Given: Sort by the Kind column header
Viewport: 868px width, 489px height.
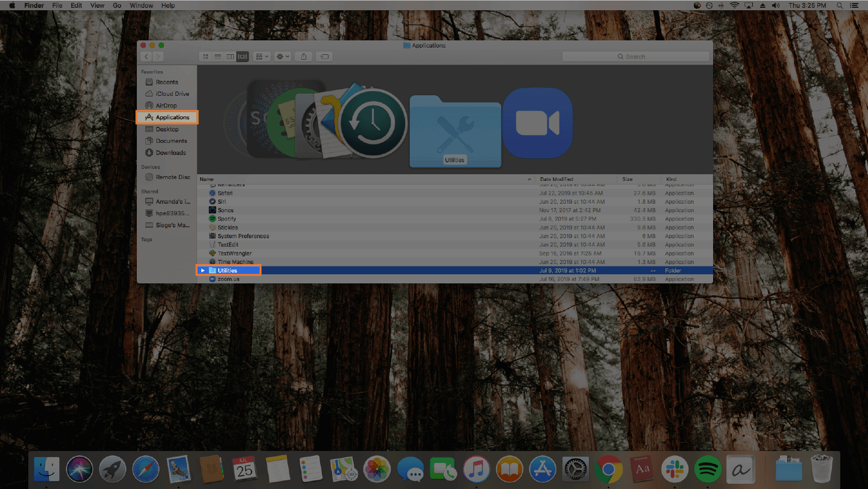Looking at the screenshot, I should (687, 179).
